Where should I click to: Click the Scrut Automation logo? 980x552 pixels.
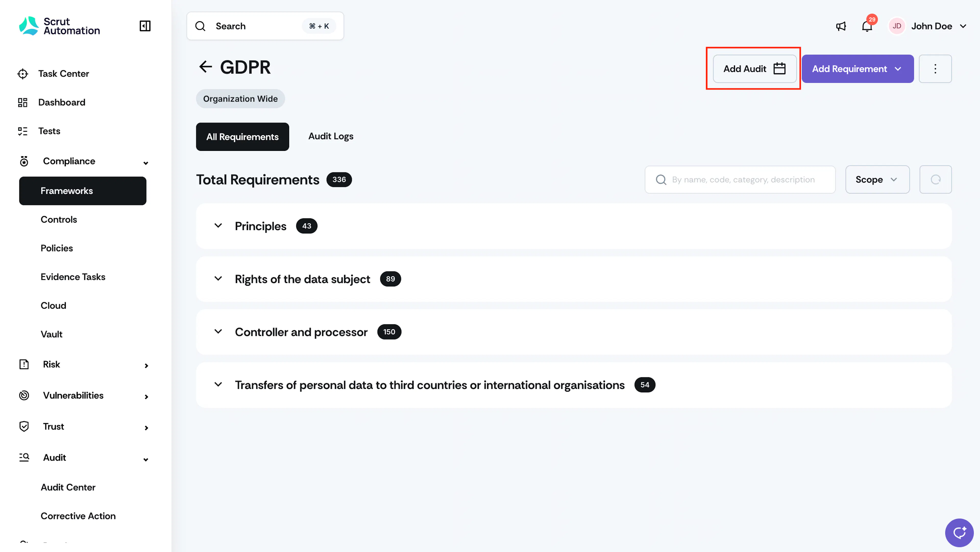(59, 26)
